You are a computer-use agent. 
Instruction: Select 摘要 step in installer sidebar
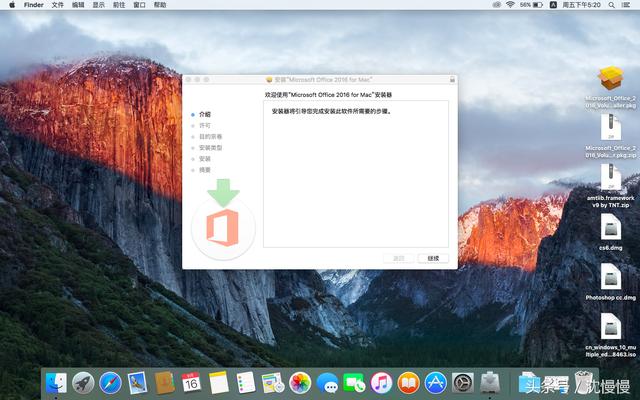pyautogui.click(x=205, y=170)
